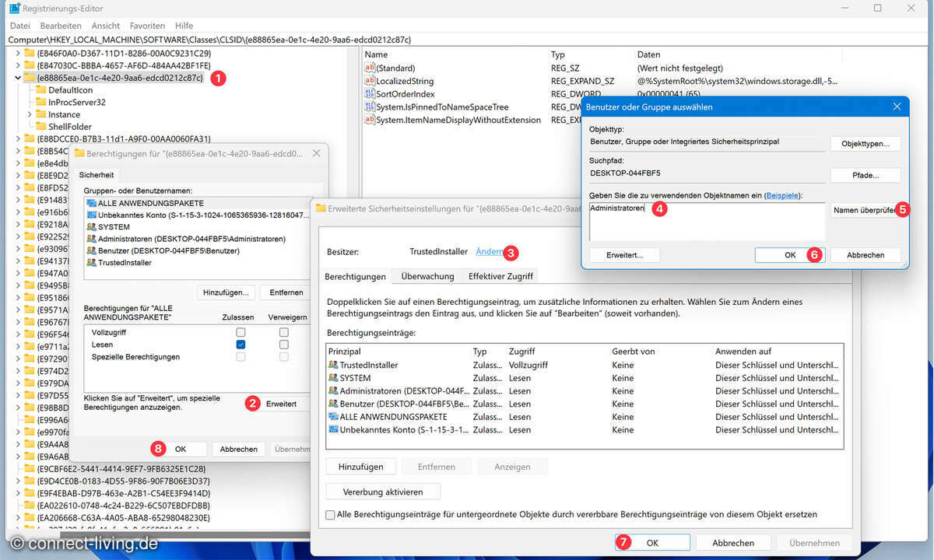Expand the {E846F0A0-D367-11D1-8286-00A0C9231C29} key
This screenshot has height=560, width=934.
pos(17,53)
